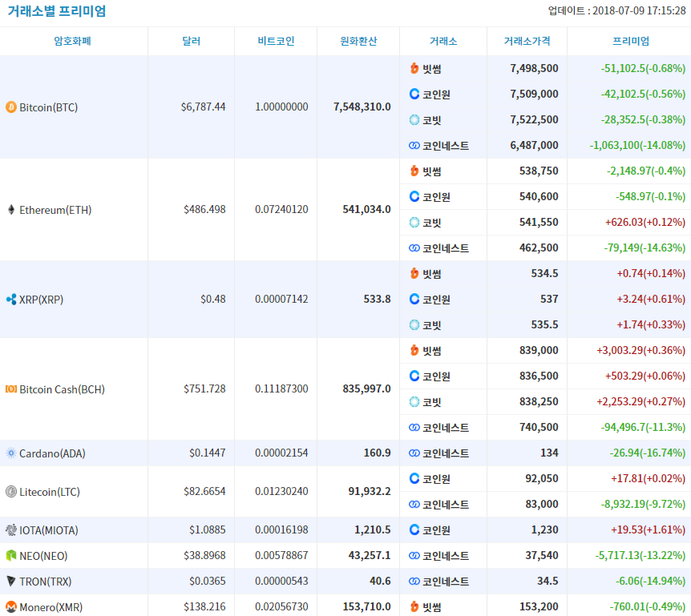Click the 원화환산 column header
This screenshot has height=616, width=691.
coord(358,41)
